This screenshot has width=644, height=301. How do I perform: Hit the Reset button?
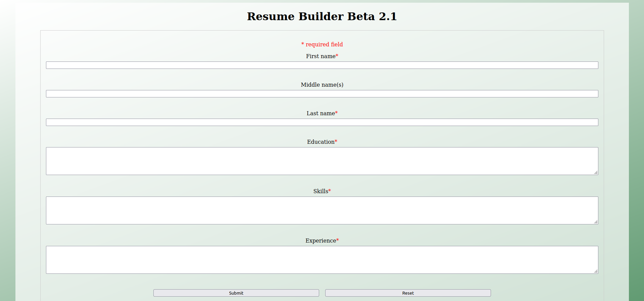click(408, 293)
